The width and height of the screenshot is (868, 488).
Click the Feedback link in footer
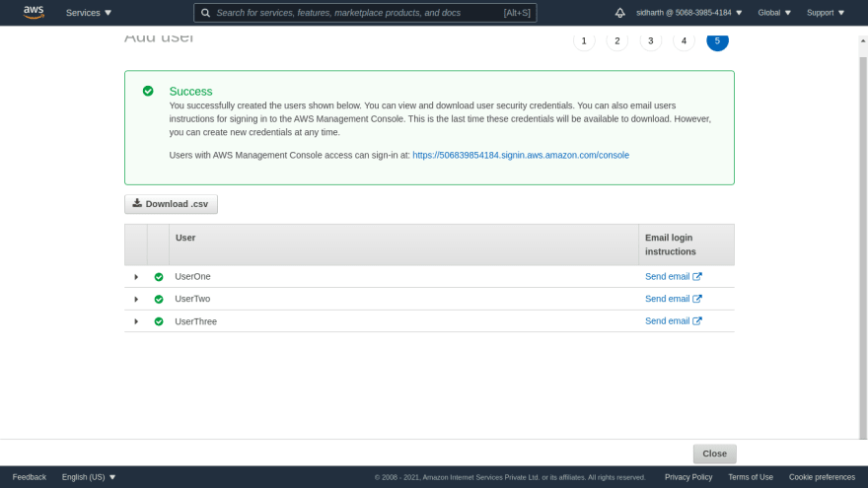tap(30, 477)
